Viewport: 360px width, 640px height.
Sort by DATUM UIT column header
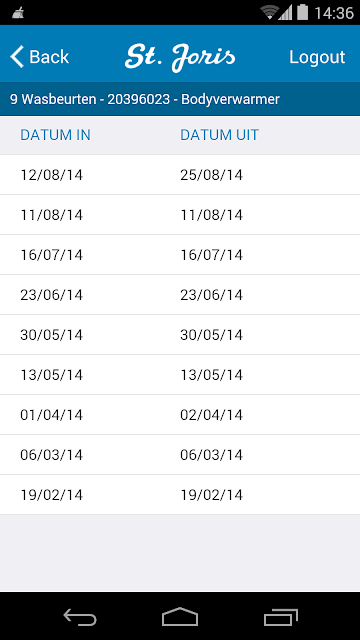220,135
